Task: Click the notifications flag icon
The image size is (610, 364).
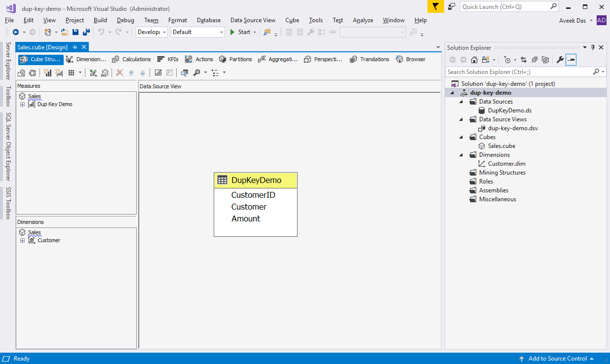Action: [435, 7]
